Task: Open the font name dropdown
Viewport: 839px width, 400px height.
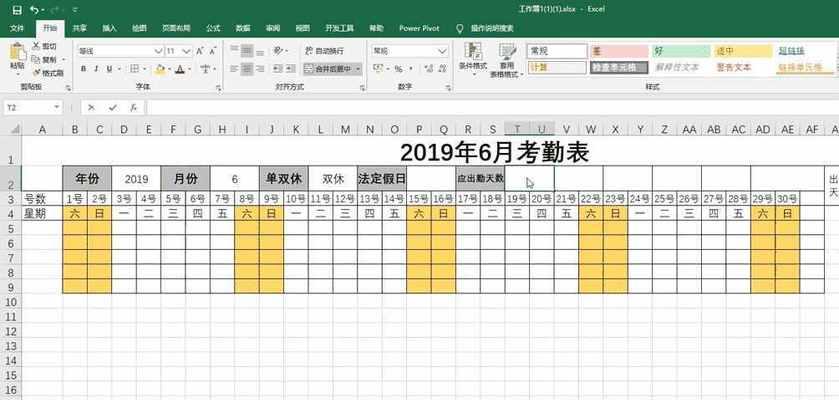Action: [158, 51]
